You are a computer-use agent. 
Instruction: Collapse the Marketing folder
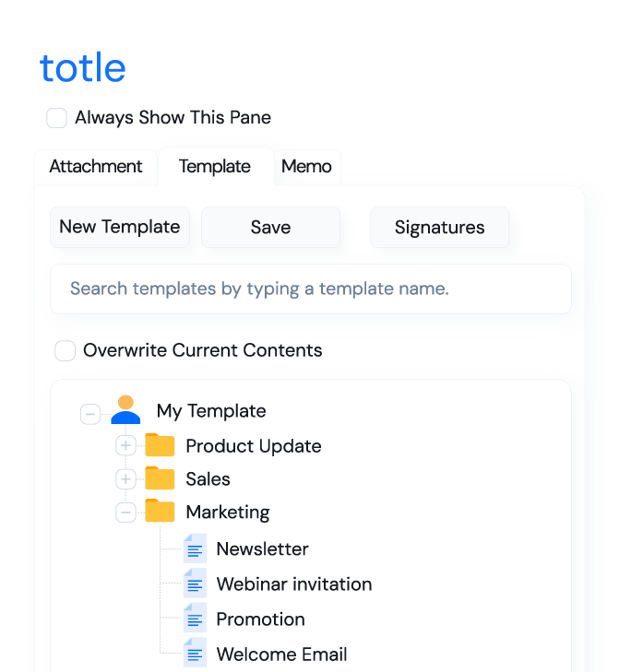[125, 512]
